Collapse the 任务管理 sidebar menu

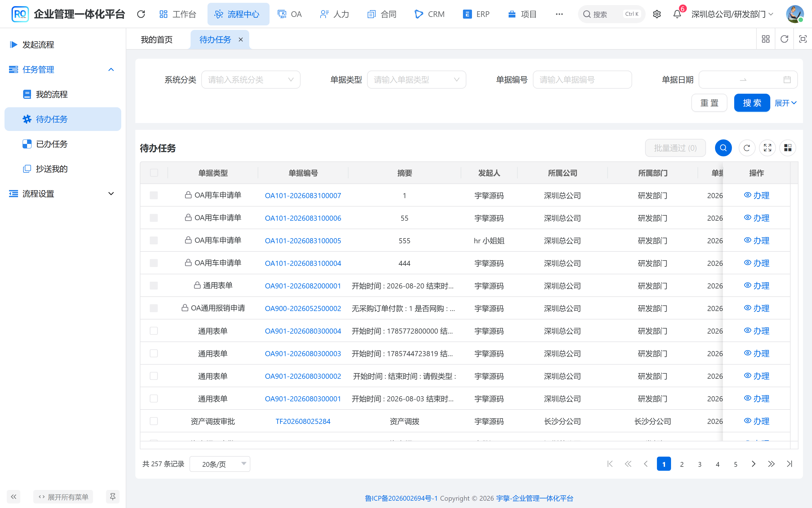coord(63,69)
